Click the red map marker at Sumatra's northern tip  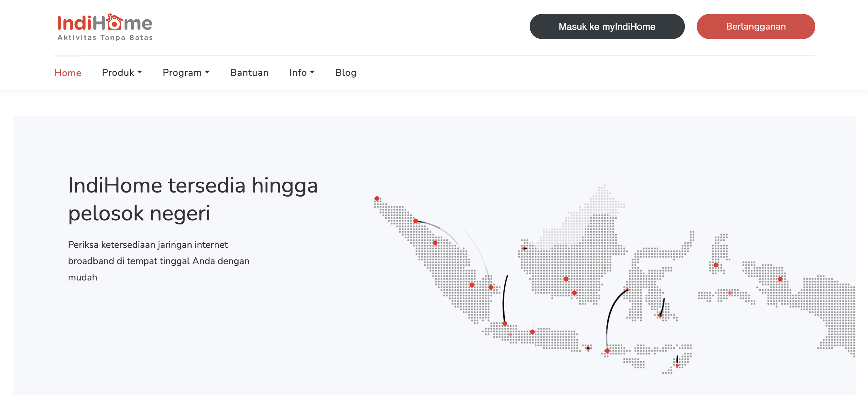[377, 198]
